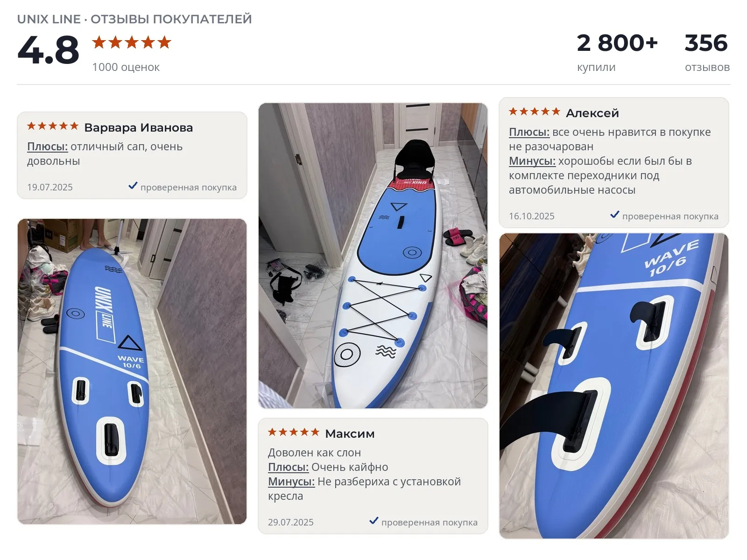
Task: Click the star rating in Максим's review
Action: click(294, 432)
